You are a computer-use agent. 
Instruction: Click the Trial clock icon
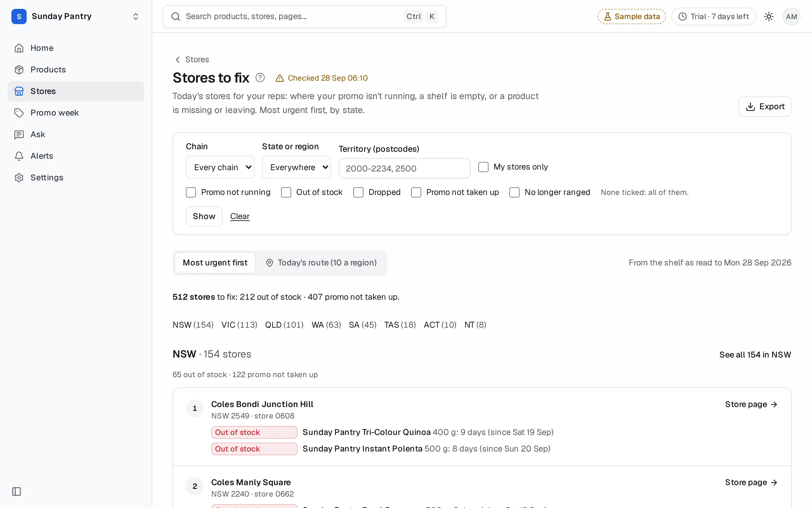(x=683, y=17)
